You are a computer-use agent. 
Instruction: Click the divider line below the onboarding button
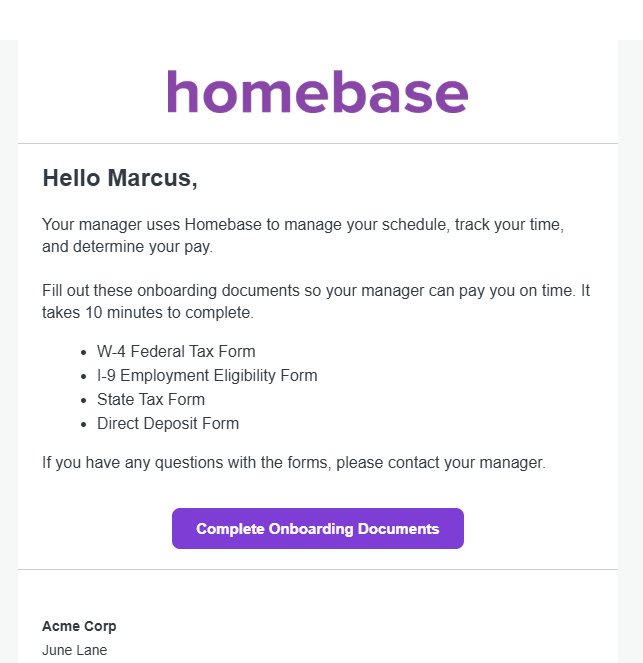point(317,570)
